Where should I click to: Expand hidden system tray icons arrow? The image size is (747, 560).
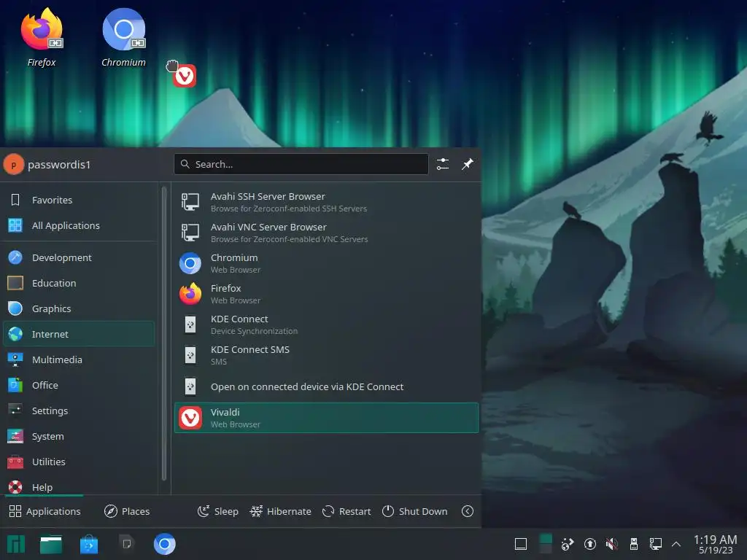click(x=676, y=544)
